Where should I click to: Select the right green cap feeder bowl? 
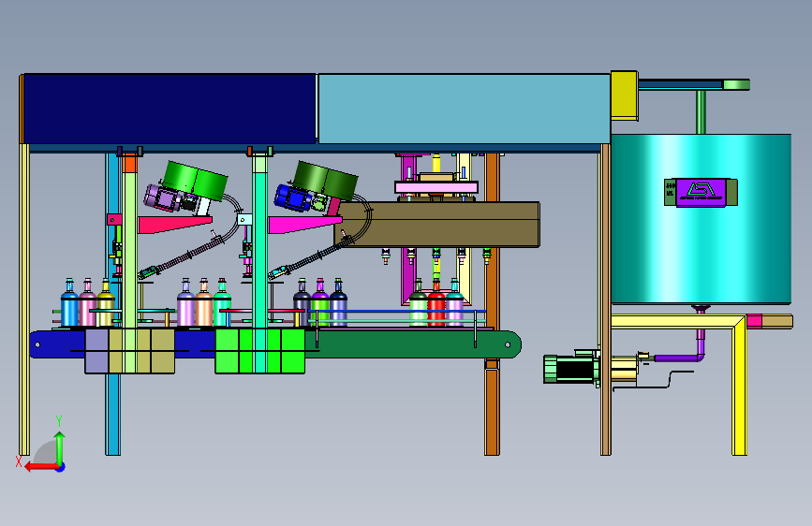pyautogui.click(x=326, y=180)
